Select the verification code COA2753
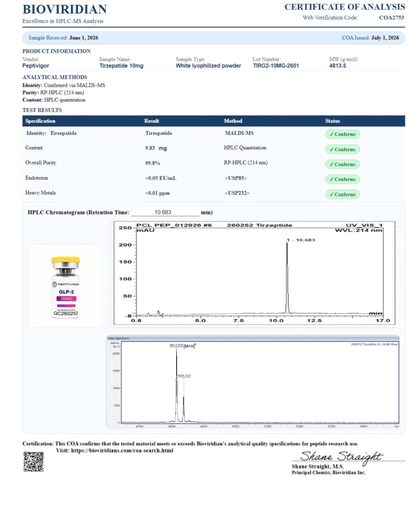 click(391, 18)
